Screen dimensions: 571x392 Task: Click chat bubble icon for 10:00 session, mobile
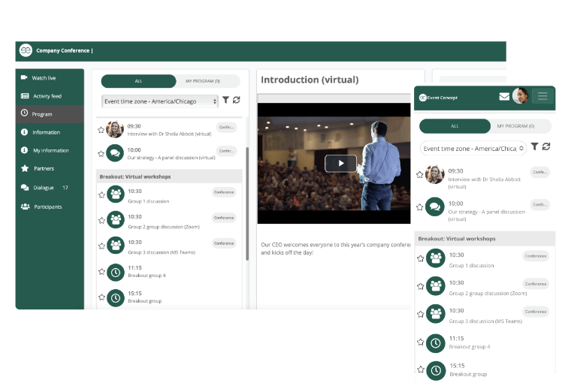(435, 207)
